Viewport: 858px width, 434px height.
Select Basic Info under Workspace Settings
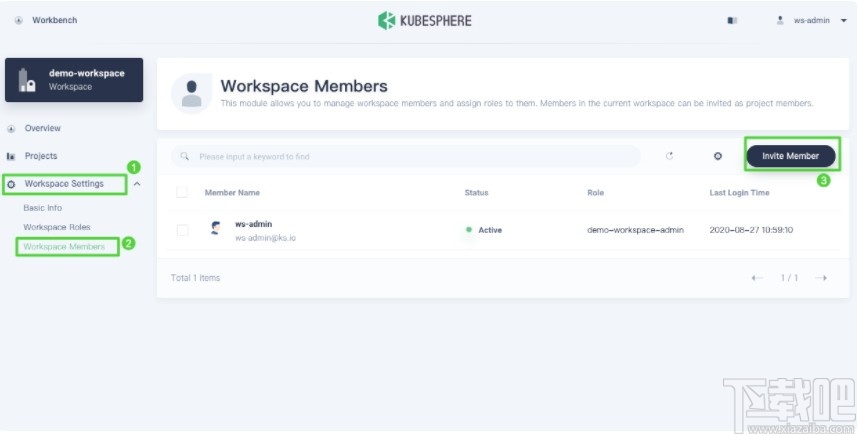(x=42, y=208)
